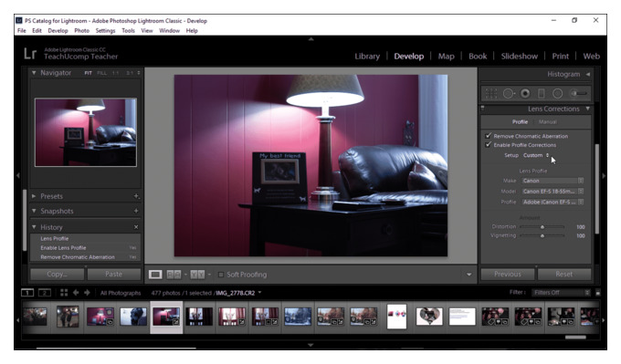The height and width of the screenshot is (364, 621).
Task: Go back with the left arrow icon
Action: pos(76,293)
